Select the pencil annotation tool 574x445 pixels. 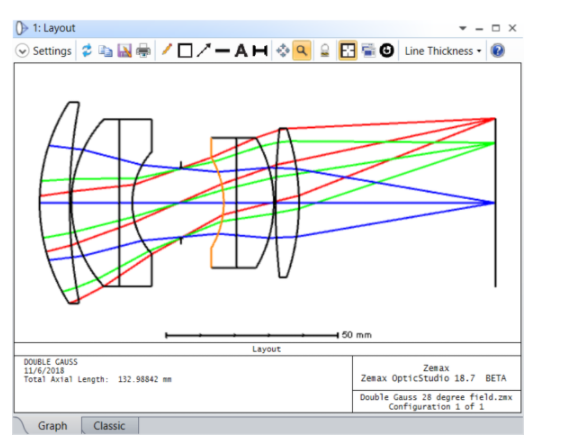tap(167, 50)
